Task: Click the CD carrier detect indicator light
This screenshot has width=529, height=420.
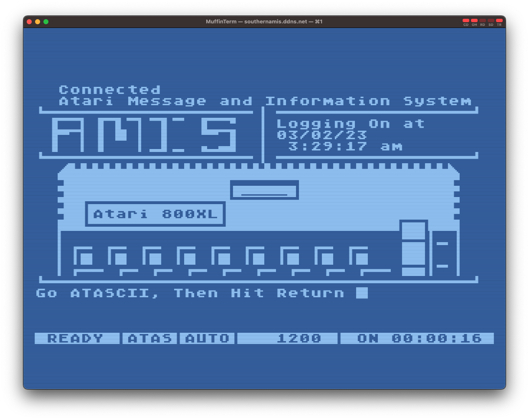Action: 466,20
